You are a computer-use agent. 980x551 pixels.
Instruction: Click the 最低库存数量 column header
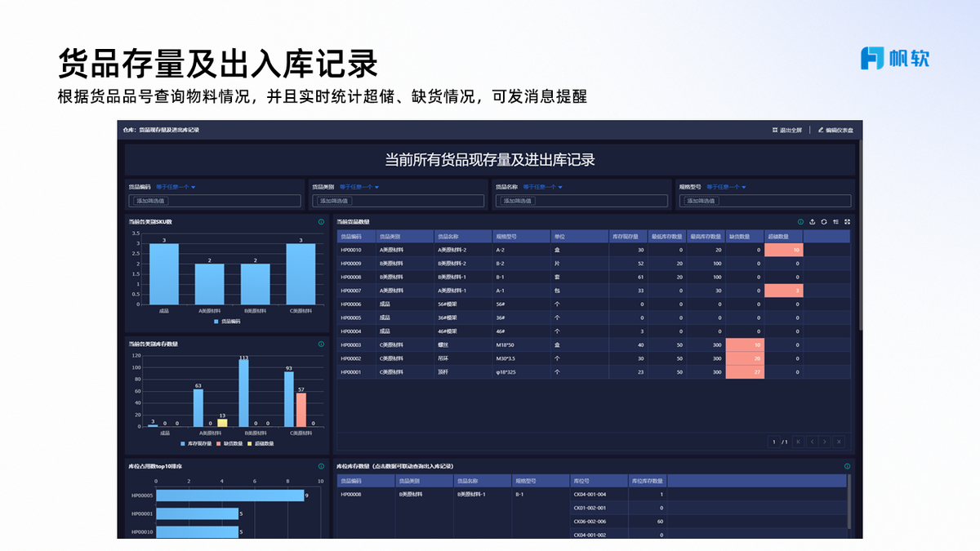pos(667,236)
